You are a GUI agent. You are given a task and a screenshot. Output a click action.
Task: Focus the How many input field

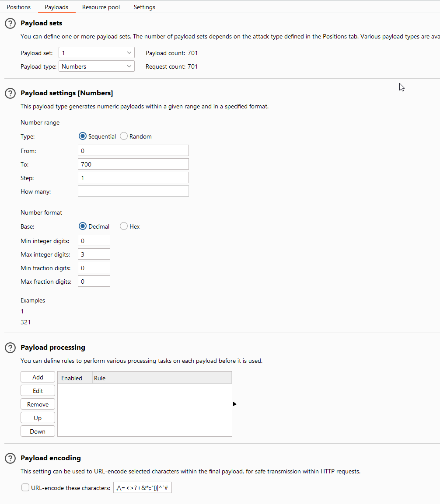133,191
